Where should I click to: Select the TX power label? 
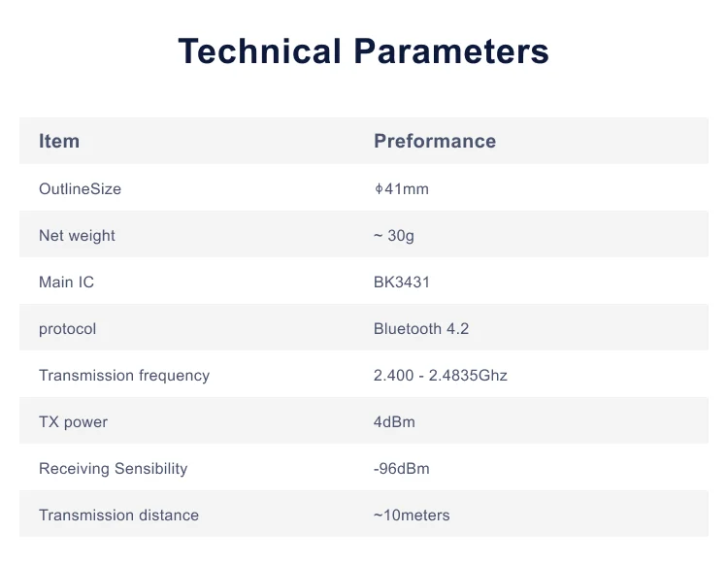(73, 421)
